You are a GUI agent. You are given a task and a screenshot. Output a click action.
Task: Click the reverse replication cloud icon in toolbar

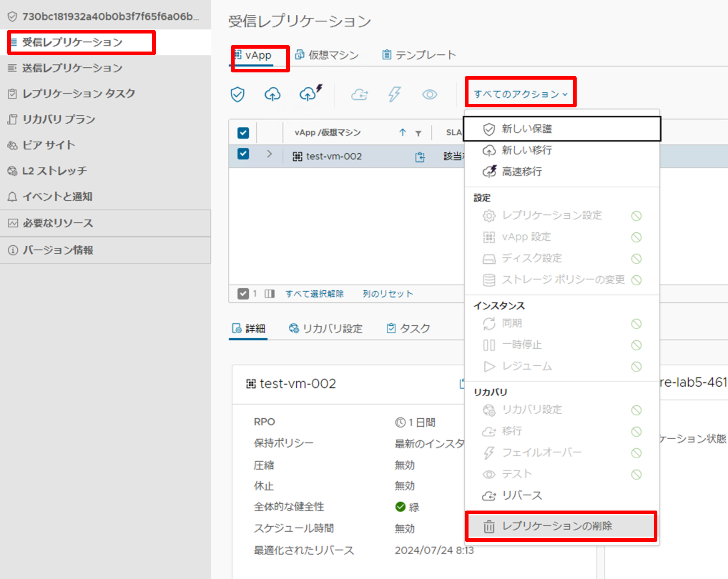click(x=359, y=94)
